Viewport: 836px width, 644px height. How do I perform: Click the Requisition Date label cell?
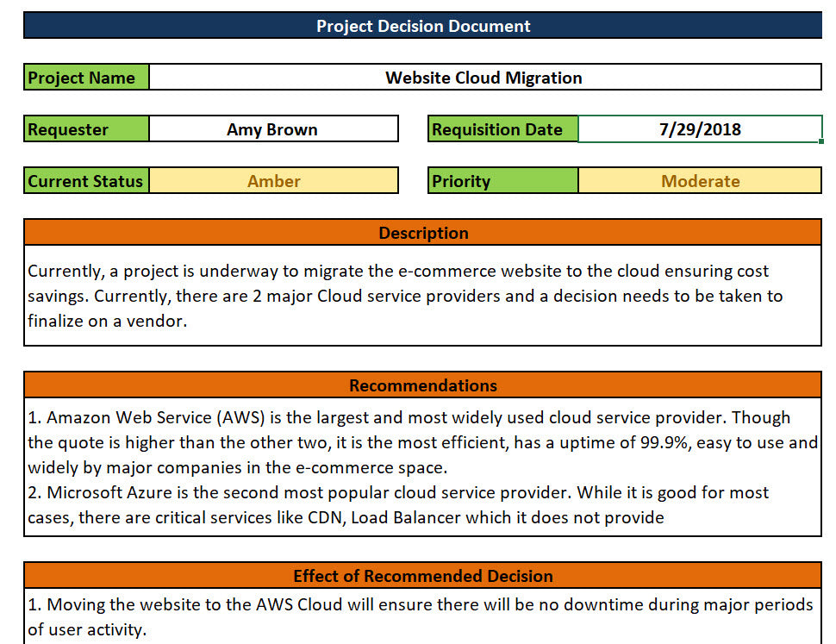pos(502,129)
